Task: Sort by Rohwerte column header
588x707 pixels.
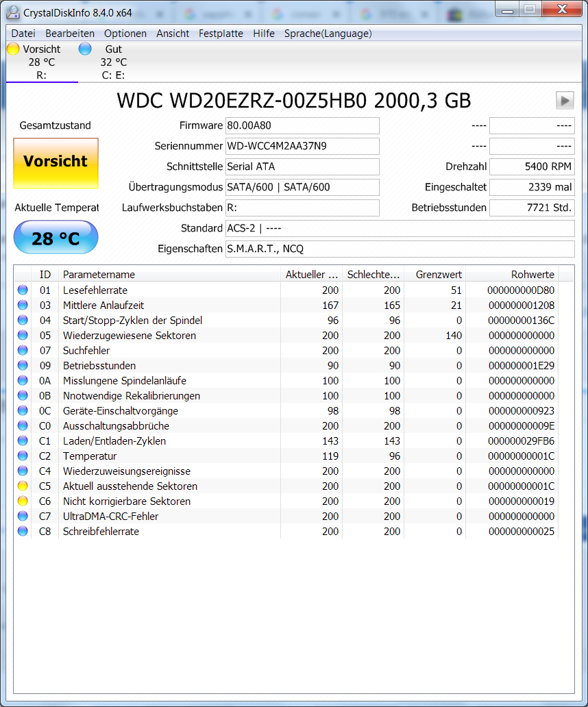Action: 512,274
